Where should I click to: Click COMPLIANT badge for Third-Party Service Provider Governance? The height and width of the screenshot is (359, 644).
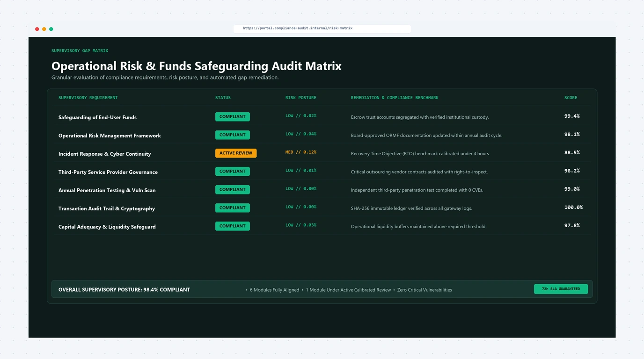[233, 172]
